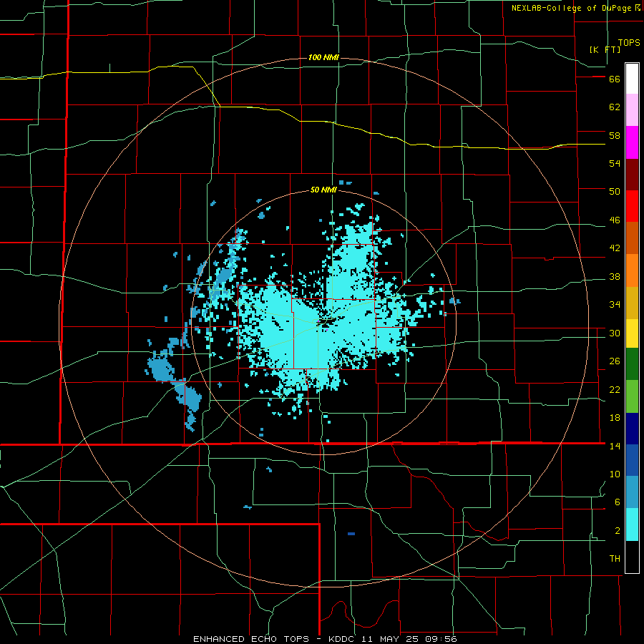Click the legend value 22
The height and width of the screenshot is (644, 644).
[615, 389]
